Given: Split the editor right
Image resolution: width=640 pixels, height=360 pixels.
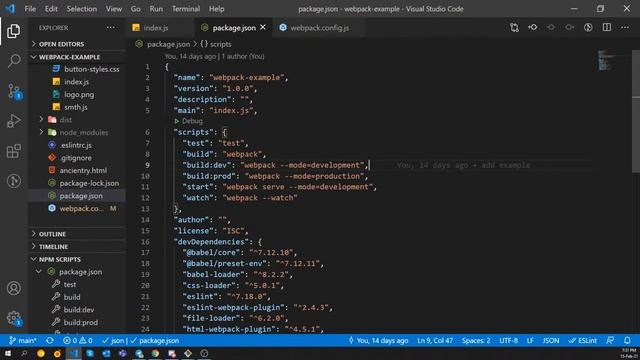Looking at the screenshot, I should (x=607, y=27).
